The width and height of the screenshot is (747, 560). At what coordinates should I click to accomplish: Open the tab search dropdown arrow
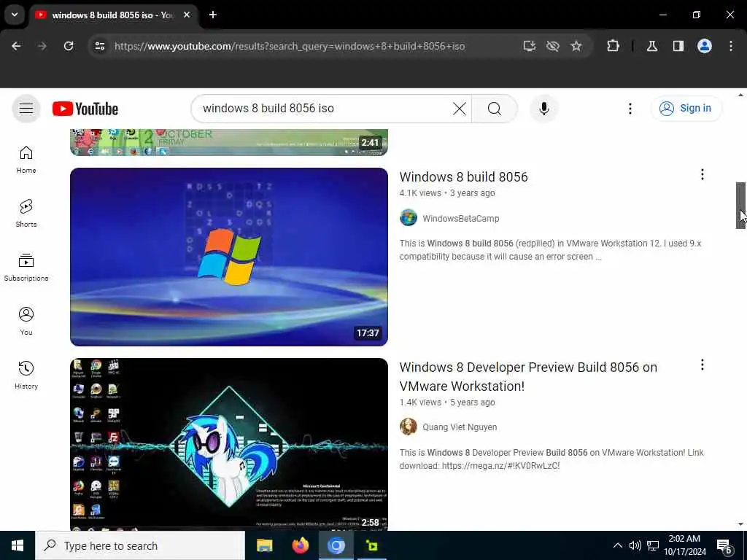click(x=15, y=15)
